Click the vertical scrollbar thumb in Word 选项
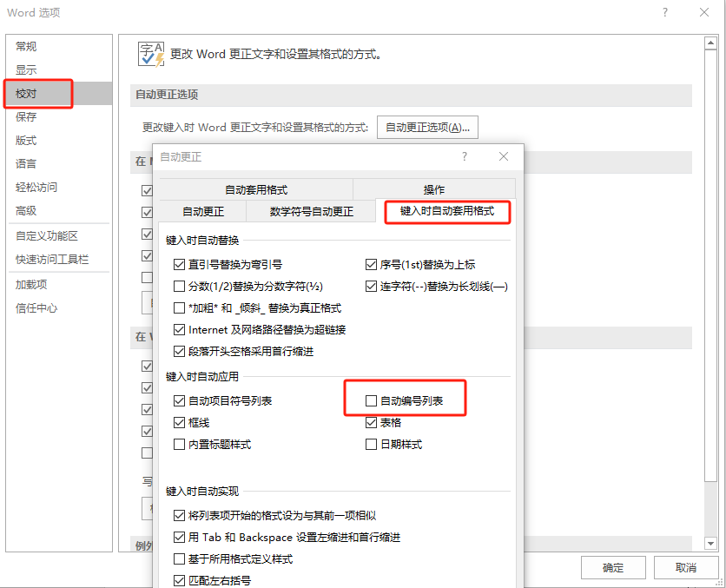This screenshot has height=588, width=726. pyautogui.click(x=710, y=265)
